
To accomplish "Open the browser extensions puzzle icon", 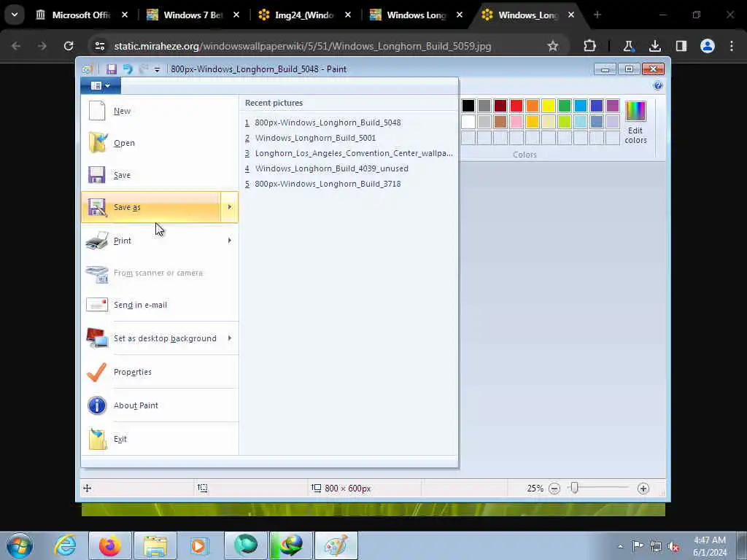I will 589,46.
